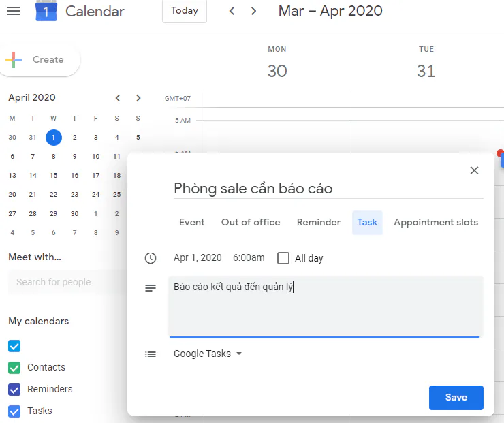Open the 6:00am time picker
The image size is (504, 423).
click(249, 257)
